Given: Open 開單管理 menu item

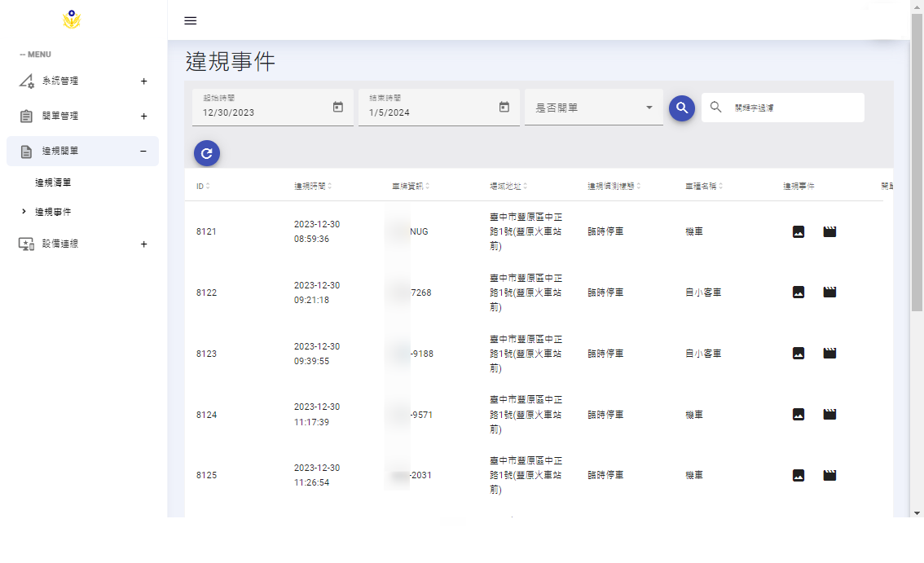Looking at the screenshot, I should click(x=82, y=117).
